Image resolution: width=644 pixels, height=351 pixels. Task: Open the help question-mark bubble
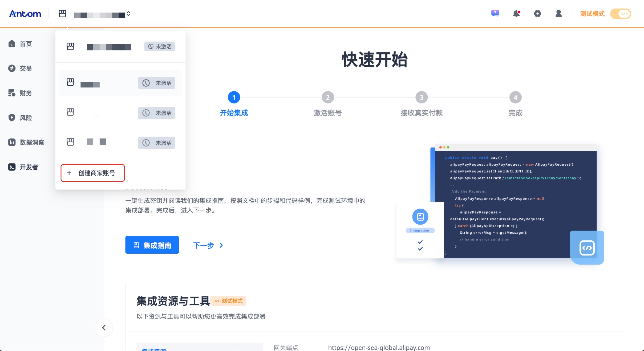pos(495,13)
